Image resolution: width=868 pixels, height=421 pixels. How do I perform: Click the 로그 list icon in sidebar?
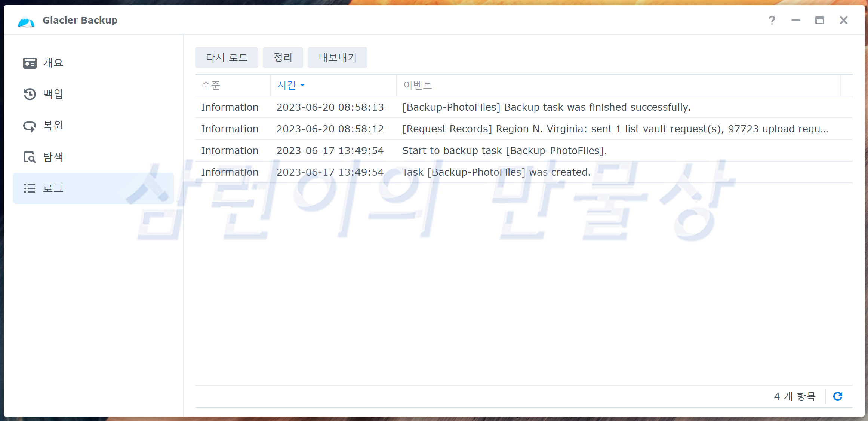[x=30, y=188]
